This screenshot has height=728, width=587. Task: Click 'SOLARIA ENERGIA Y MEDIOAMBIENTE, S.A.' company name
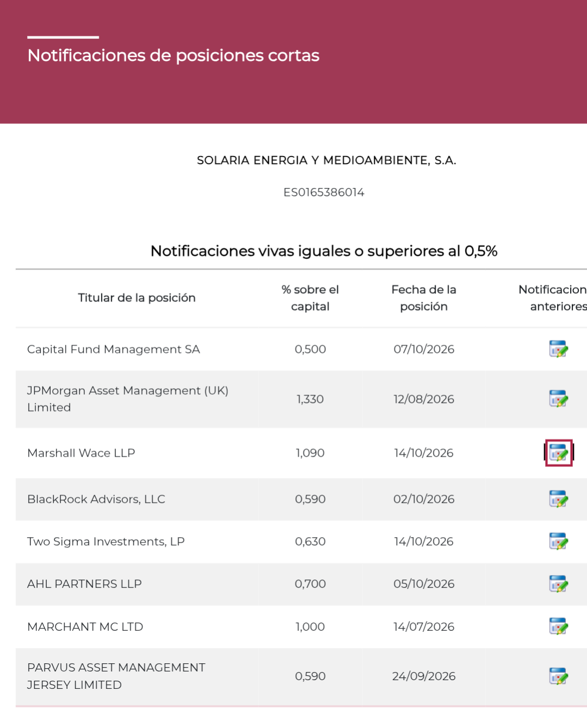tap(326, 160)
